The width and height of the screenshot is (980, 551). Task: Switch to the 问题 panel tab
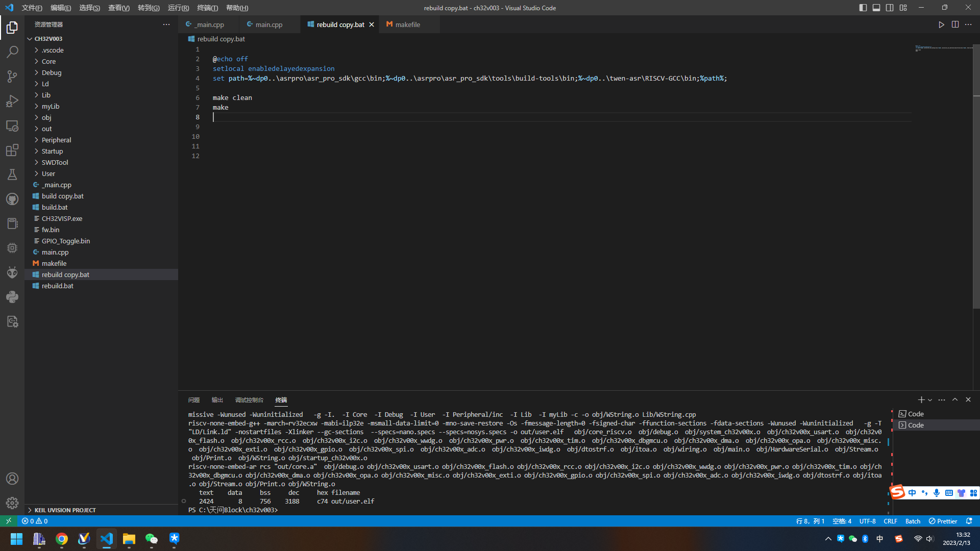[194, 400]
